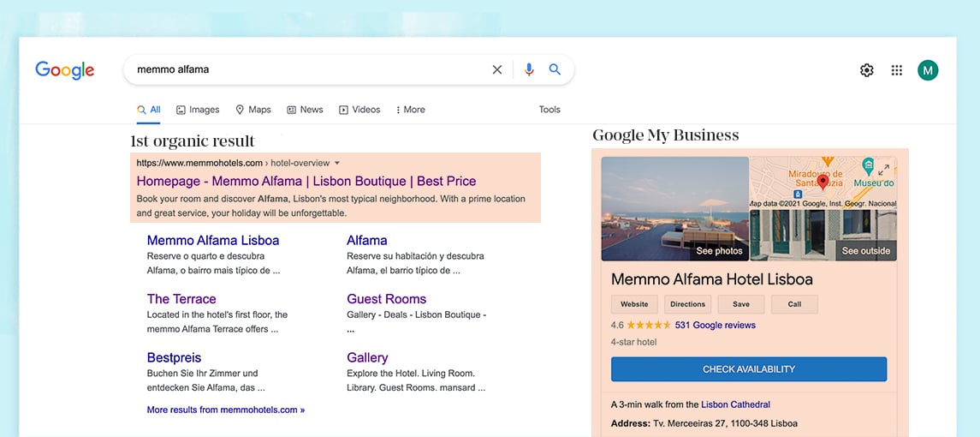Open the Homepage - Memmo Alfama result
The image size is (980, 437).
[x=306, y=181]
